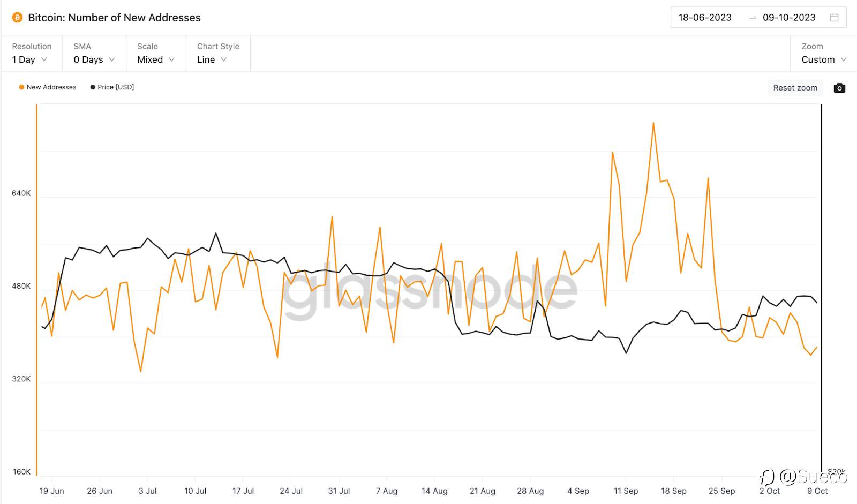
Task: Open the Chart Style Line dropdown
Action: (x=218, y=54)
